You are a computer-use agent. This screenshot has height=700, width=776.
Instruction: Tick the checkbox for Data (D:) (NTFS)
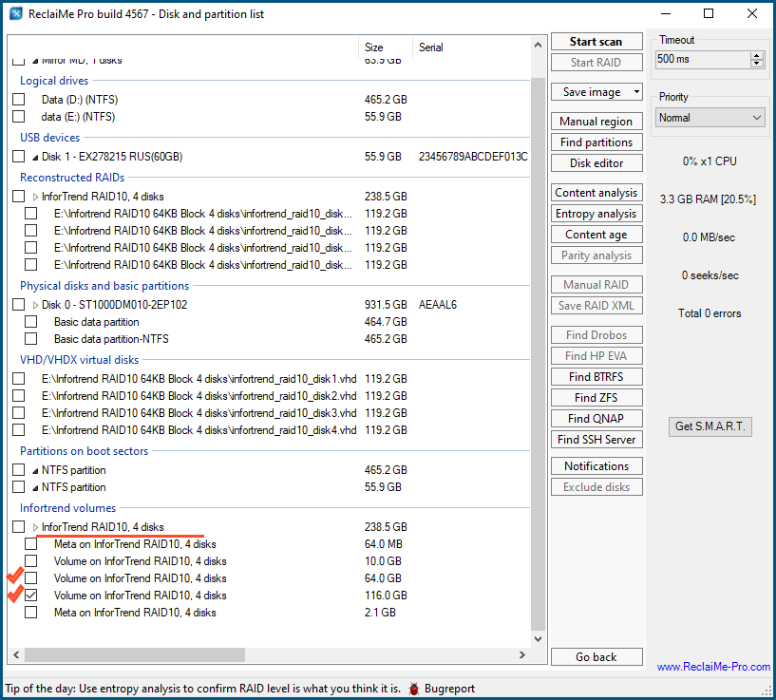pyautogui.click(x=19, y=100)
